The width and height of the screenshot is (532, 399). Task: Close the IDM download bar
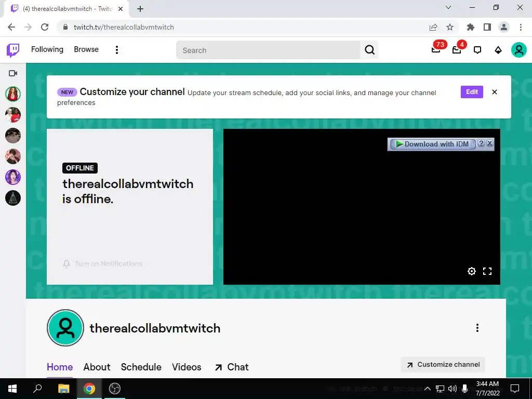click(489, 143)
